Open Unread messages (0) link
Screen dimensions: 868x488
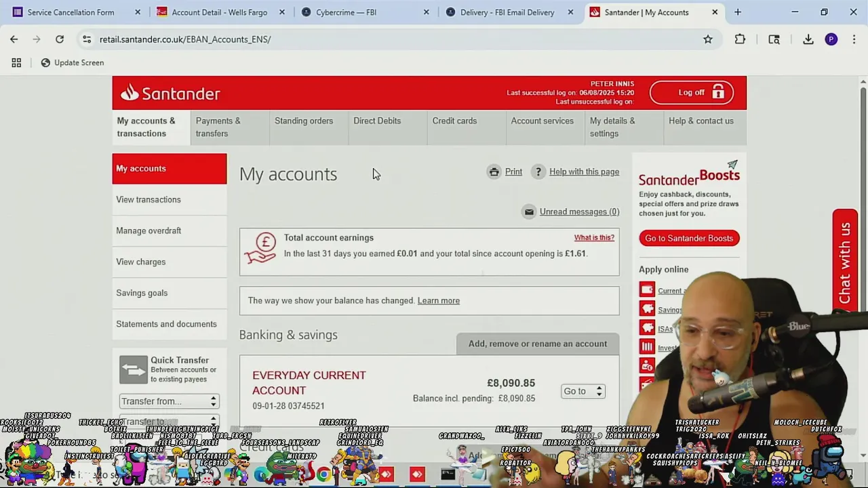(579, 211)
